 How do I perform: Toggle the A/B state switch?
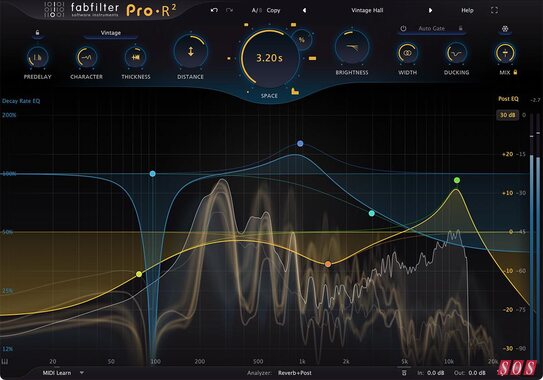coord(257,10)
